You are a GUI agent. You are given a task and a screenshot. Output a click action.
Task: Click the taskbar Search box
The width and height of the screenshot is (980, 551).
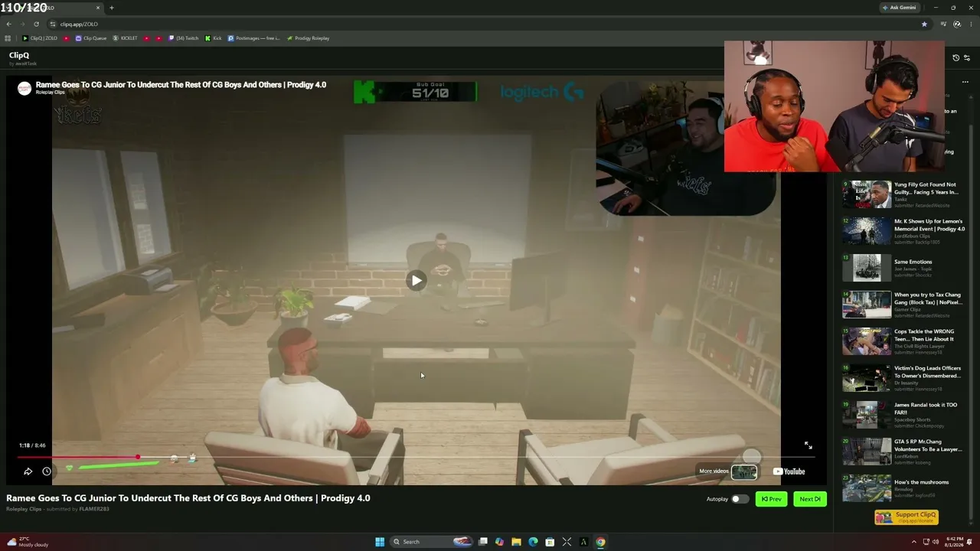pos(431,542)
